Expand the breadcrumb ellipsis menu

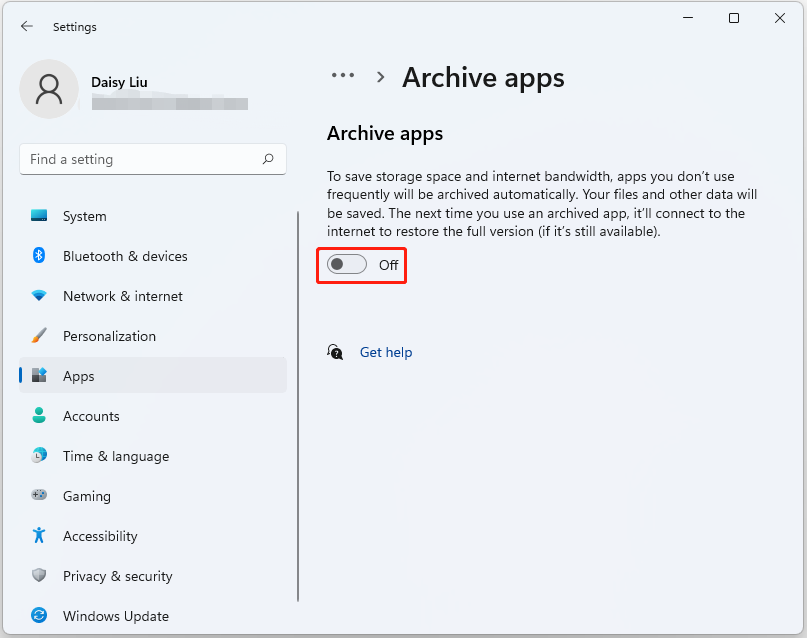point(343,76)
